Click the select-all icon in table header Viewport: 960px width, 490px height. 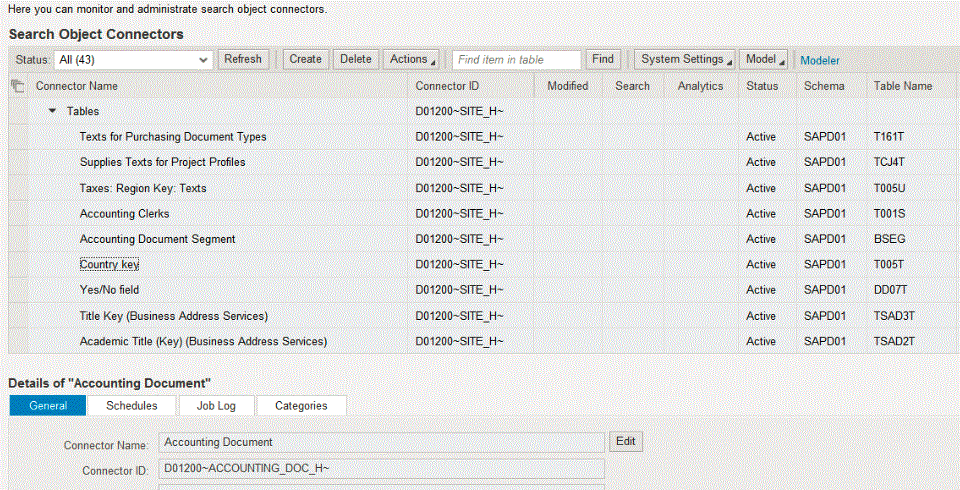[18, 86]
